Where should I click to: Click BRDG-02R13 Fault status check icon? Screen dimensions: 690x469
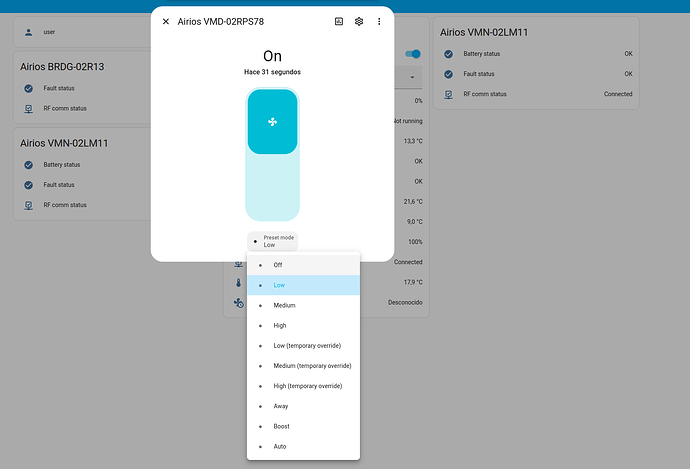pyautogui.click(x=29, y=88)
